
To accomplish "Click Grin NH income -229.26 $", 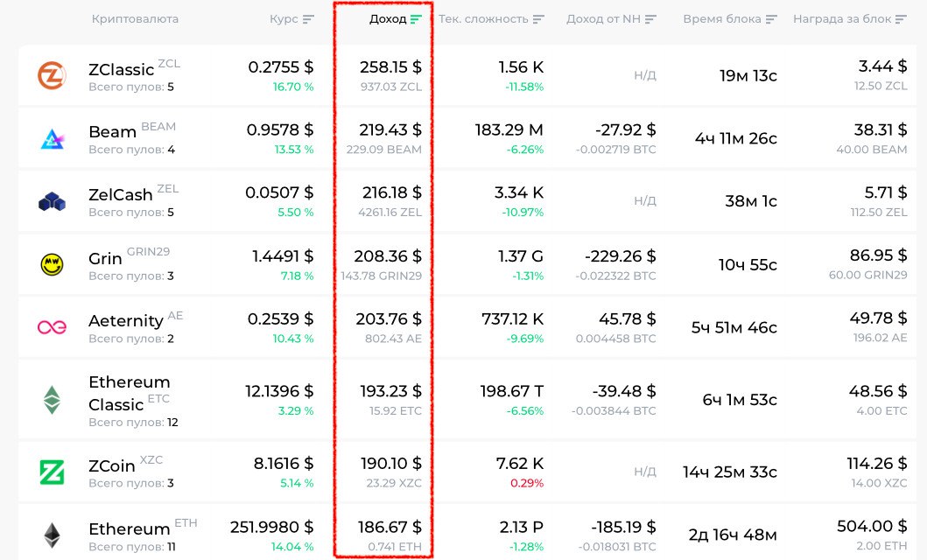I will (x=620, y=256).
